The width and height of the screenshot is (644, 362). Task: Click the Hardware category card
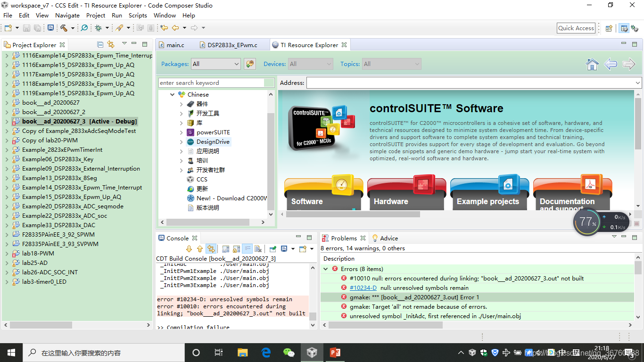pyautogui.click(x=406, y=193)
